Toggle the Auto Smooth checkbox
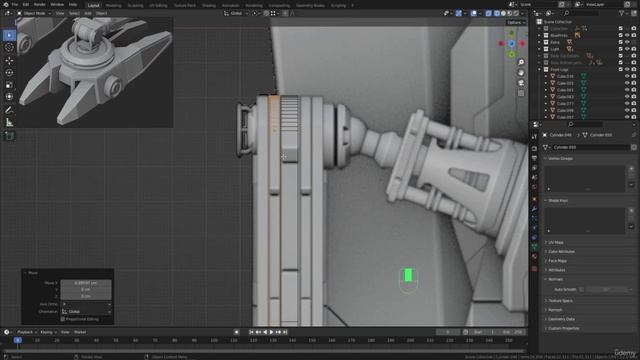The height and width of the screenshot is (360, 640). [x=582, y=289]
